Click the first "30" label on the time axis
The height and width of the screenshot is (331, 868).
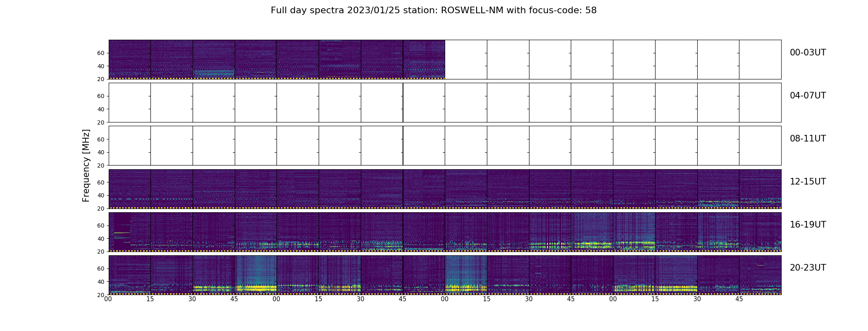tap(192, 299)
